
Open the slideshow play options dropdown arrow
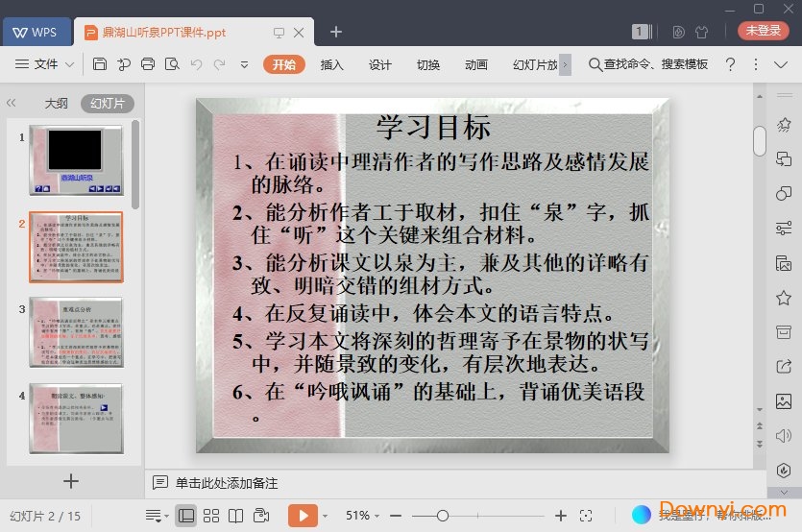(x=325, y=516)
